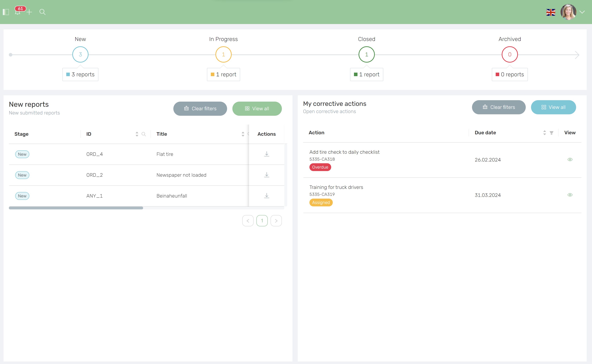
Task: Click the Stage column header
Action: (21, 134)
